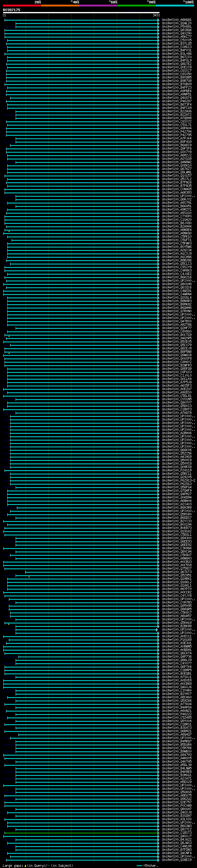Select hit label UniRef100_C6SXI7
The width and height of the screenshot is (197, 868).
click(x=176, y=71)
